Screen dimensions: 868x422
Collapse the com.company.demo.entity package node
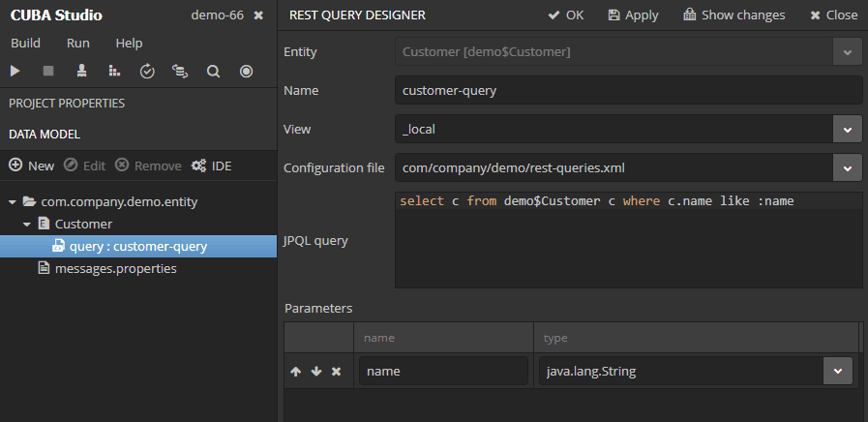13,202
